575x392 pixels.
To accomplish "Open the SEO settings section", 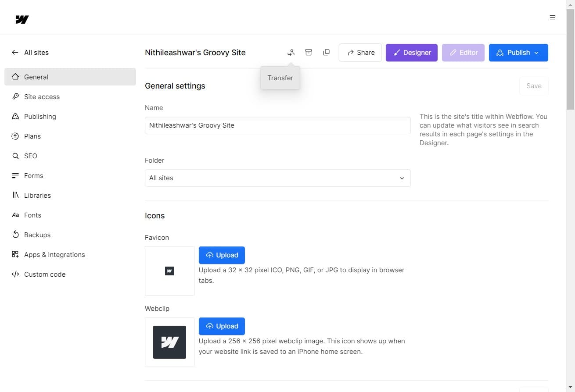I will coord(31,156).
